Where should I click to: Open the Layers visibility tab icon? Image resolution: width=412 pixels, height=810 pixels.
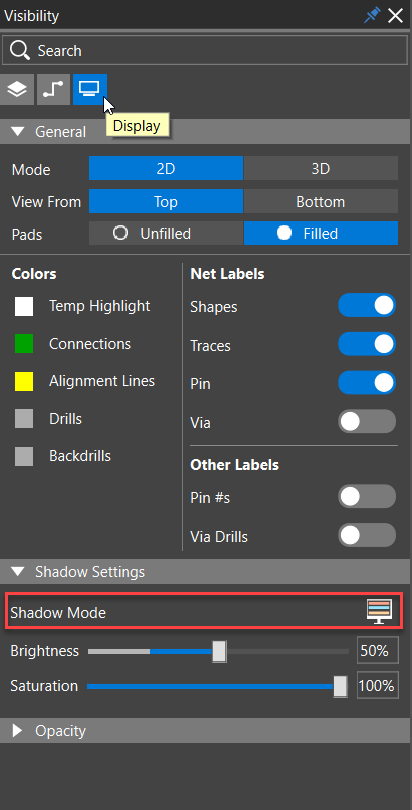17,89
